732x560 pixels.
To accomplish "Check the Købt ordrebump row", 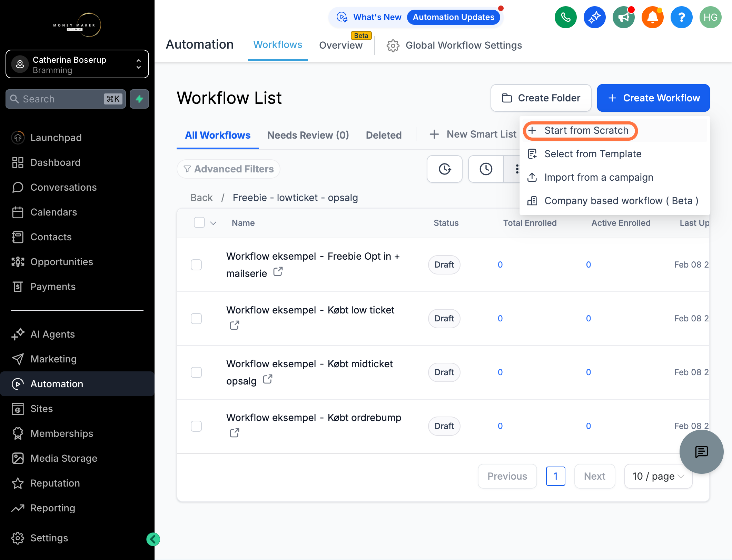I will click(196, 426).
